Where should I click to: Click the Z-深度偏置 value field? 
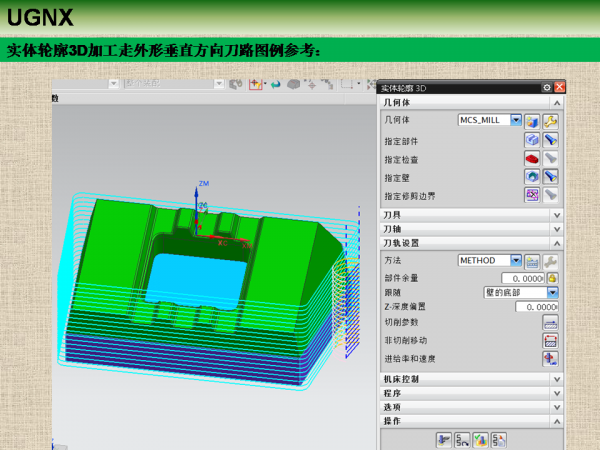click(536, 307)
